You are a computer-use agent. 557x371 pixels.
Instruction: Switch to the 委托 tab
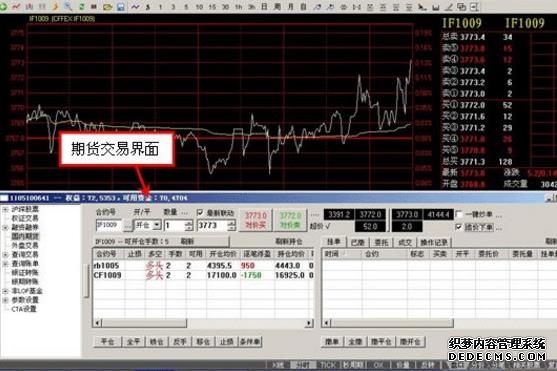coord(381,242)
